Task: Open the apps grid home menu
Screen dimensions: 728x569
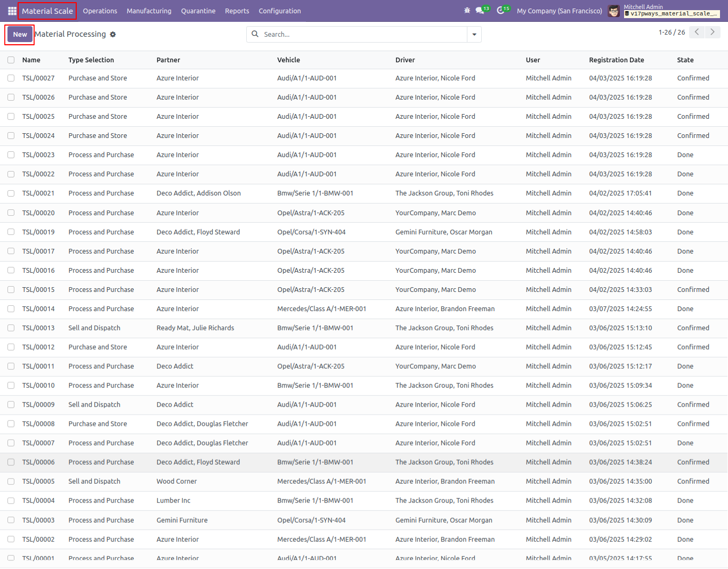Action: point(12,11)
